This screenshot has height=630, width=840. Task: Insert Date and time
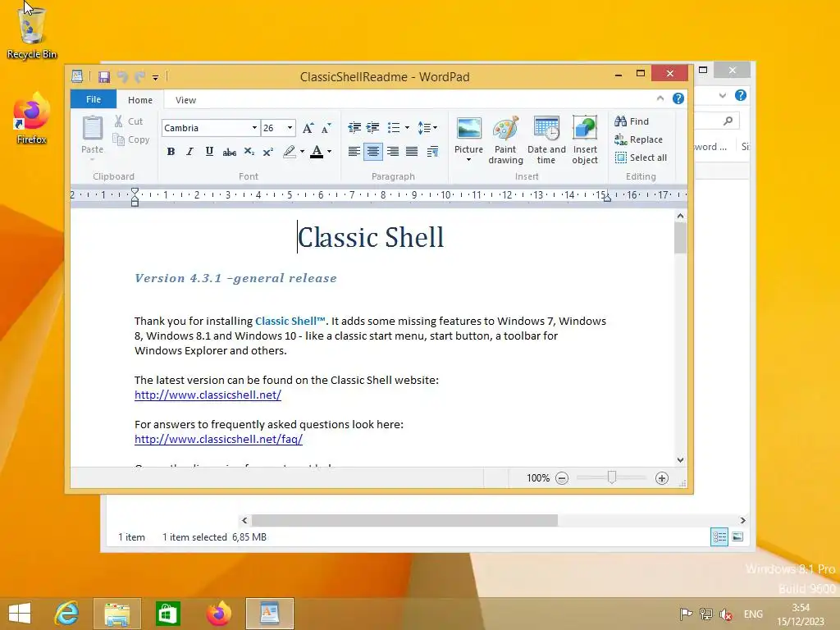pos(546,139)
